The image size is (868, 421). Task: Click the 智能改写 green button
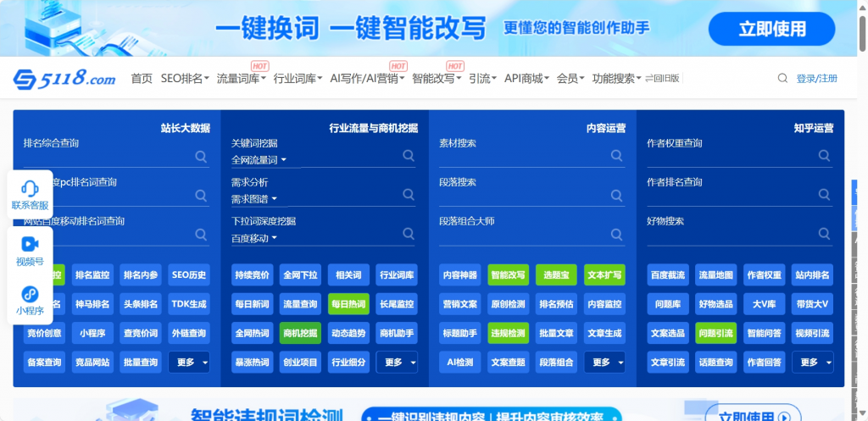click(x=509, y=275)
